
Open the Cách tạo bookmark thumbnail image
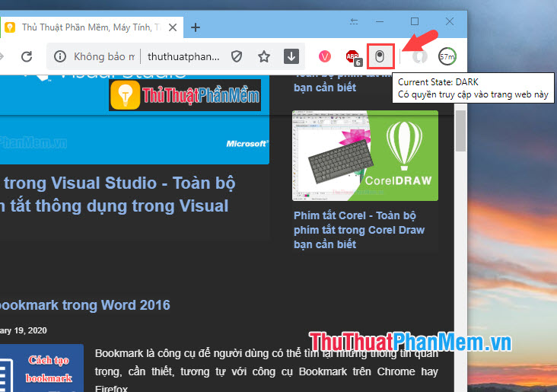42,368
